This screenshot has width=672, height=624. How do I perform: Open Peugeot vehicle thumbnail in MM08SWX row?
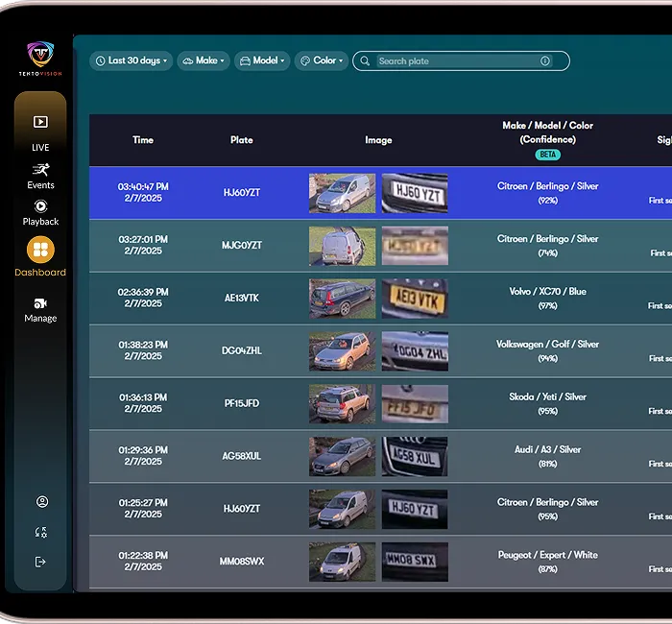pyautogui.click(x=342, y=562)
